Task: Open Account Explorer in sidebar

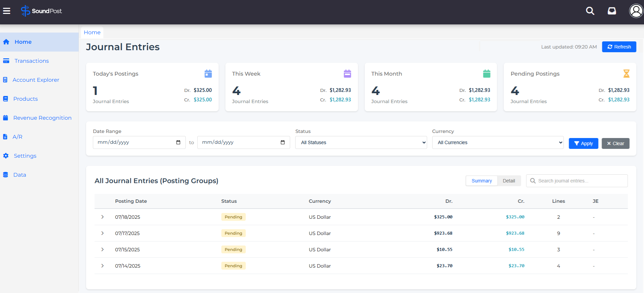Action: tap(36, 80)
